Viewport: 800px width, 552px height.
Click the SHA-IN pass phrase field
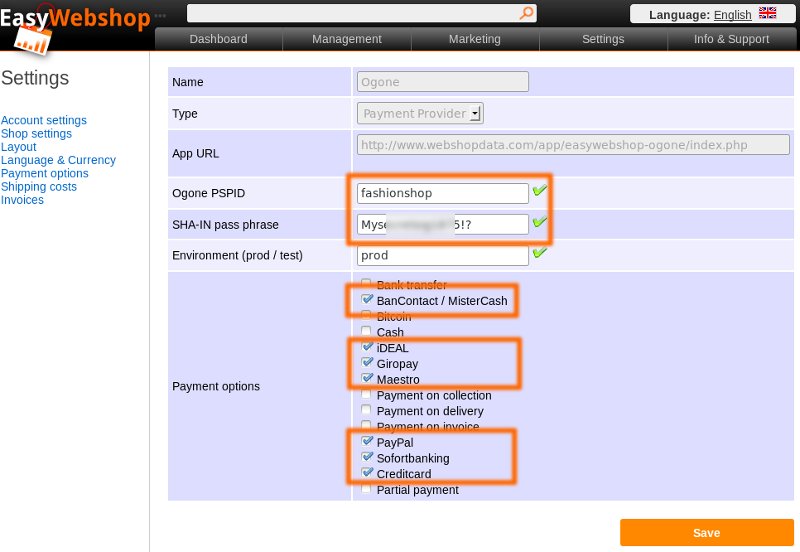(x=443, y=224)
